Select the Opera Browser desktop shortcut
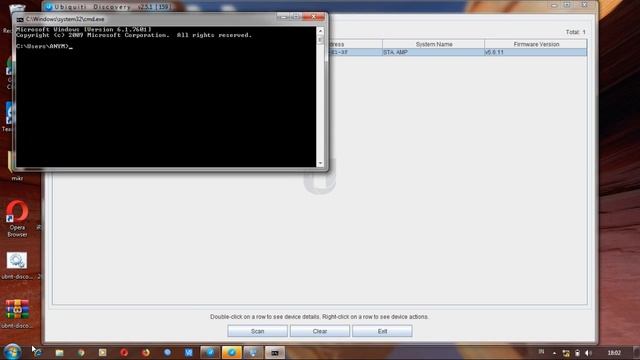This screenshot has height=360, width=640. [17, 219]
